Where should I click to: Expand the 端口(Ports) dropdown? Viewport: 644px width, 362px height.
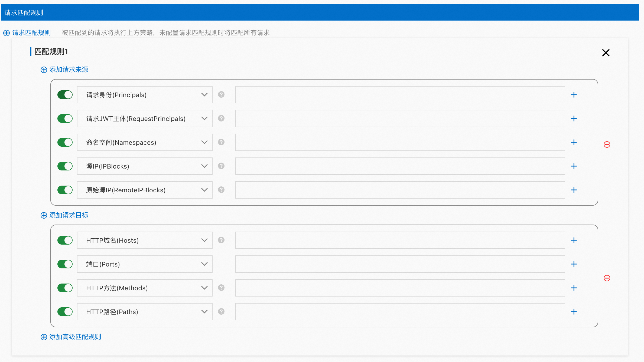pyautogui.click(x=145, y=264)
